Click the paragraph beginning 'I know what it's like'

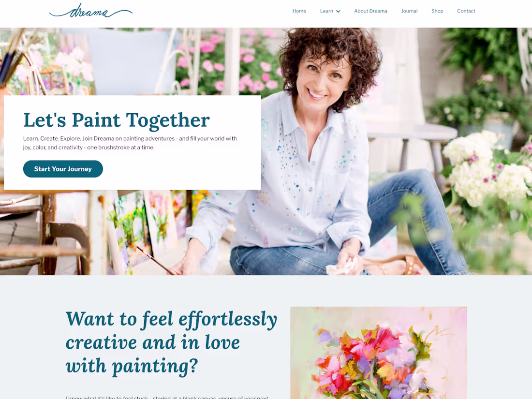(x=167, y=397)
